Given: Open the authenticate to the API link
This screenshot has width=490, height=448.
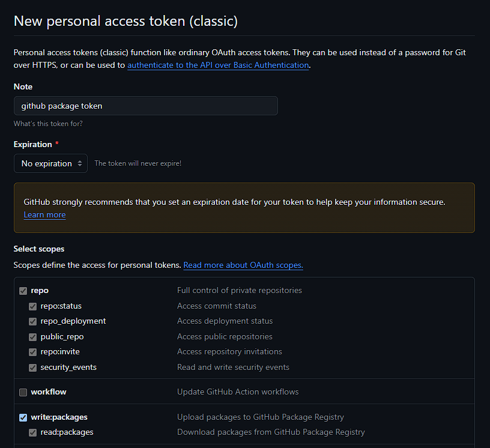Looking at the screenshot, I should (x=218, y=65).
